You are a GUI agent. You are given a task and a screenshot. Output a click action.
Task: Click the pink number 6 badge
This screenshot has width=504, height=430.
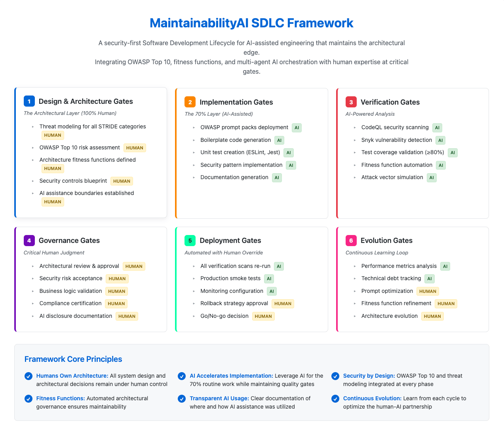click(351, 241)
